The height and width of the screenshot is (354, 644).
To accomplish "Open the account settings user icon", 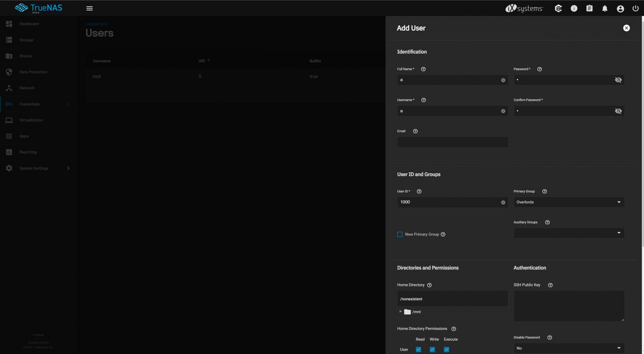I will point(620,9).
